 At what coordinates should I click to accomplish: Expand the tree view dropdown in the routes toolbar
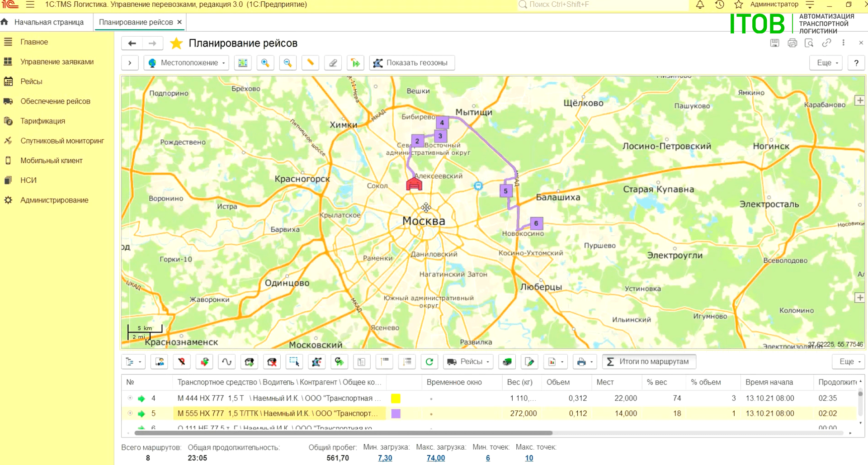tap(133, 361)
